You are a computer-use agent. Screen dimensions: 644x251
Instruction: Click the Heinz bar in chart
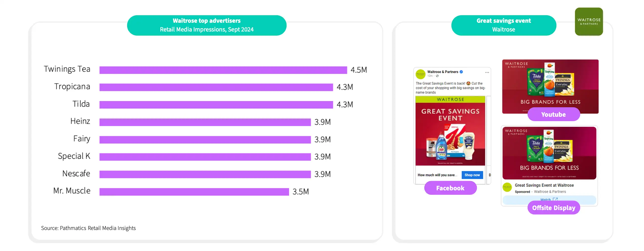pos(205,122)
